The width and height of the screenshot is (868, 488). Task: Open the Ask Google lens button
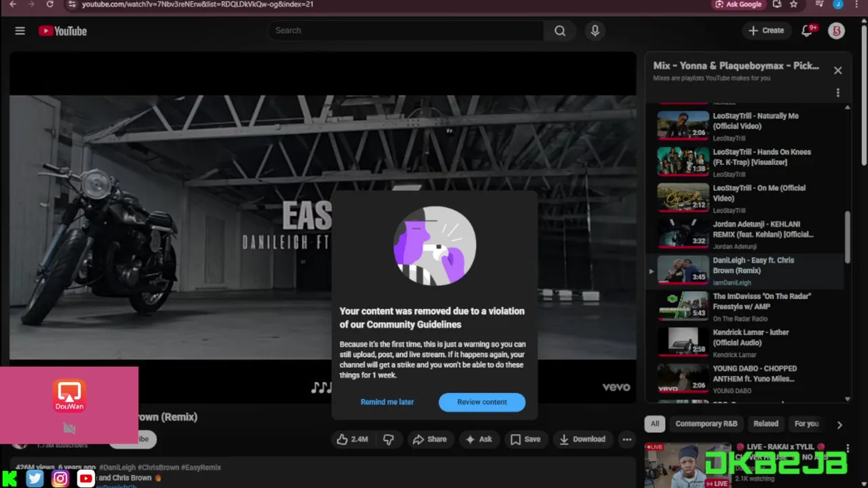point(738,4)
